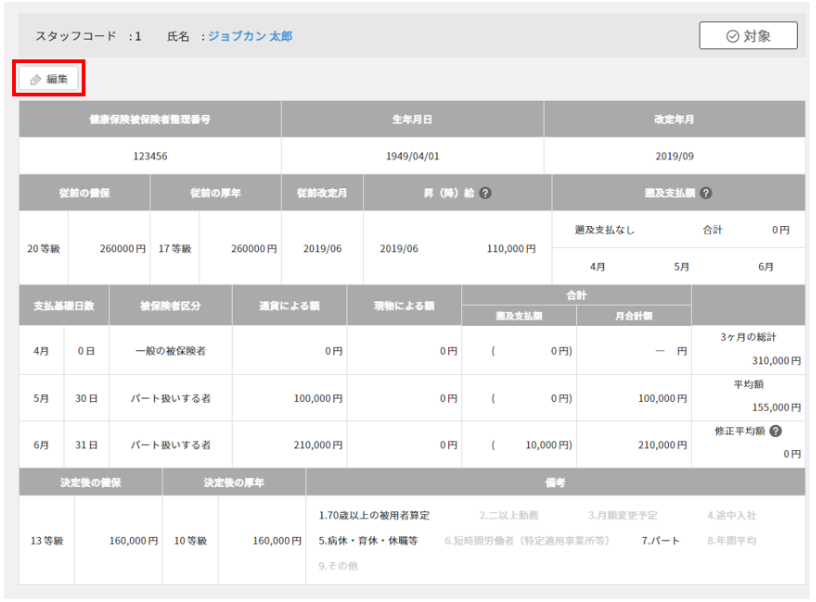The height and width of the screenshot is (602, 816).
Task: Click the 3ヶ月の総計 amount 310,000円
Action: click(777, 360)
